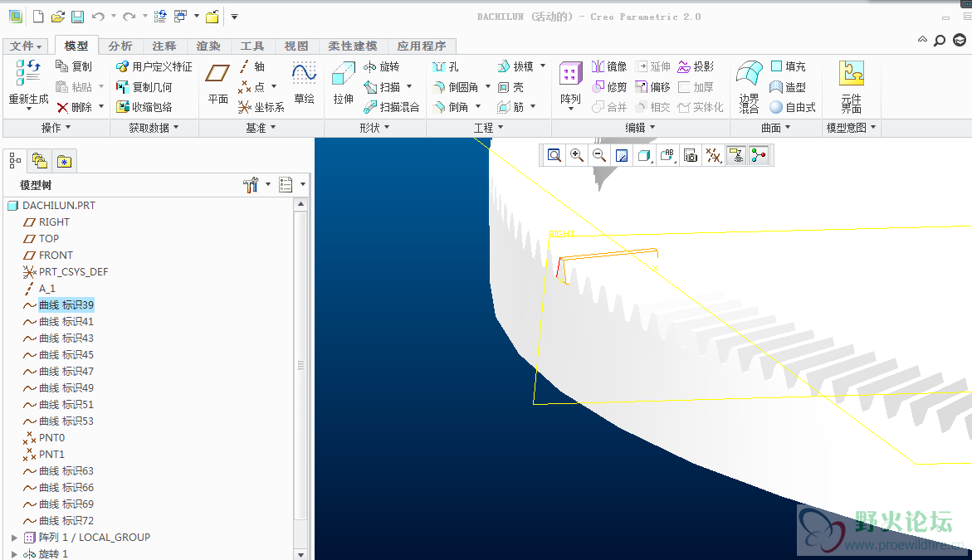Click the Style (造型) tool
The width and height of the screenshot is (972, 560).
click(x=788, y=87)
